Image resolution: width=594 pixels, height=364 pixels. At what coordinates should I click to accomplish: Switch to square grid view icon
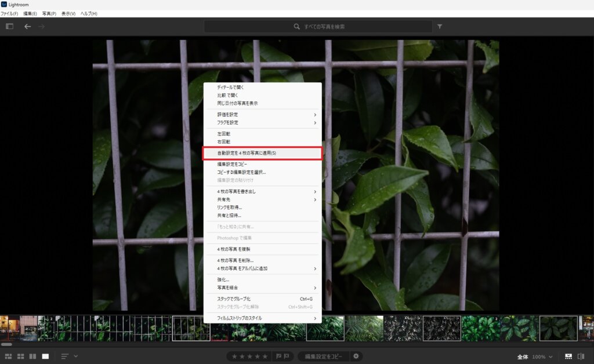tap(21, 356)
